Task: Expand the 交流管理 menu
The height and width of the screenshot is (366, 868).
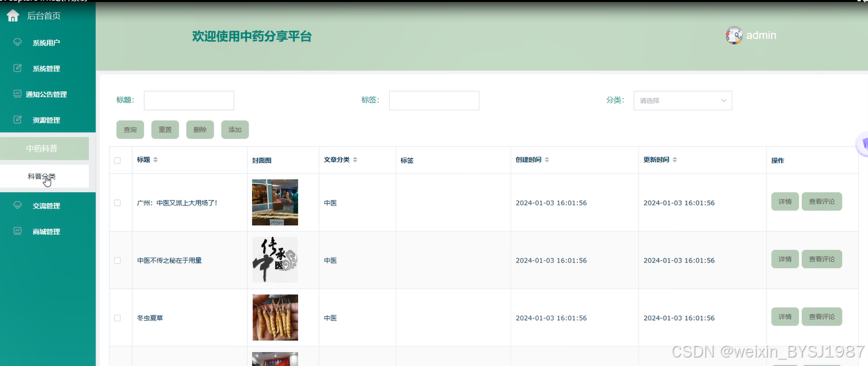Action: click(48, 206)
